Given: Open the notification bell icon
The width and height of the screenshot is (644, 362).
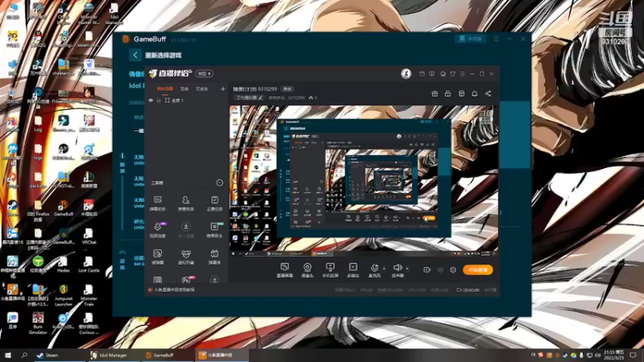Looking at the screenshot, I should pyautogui.click(x=474, y=93).
